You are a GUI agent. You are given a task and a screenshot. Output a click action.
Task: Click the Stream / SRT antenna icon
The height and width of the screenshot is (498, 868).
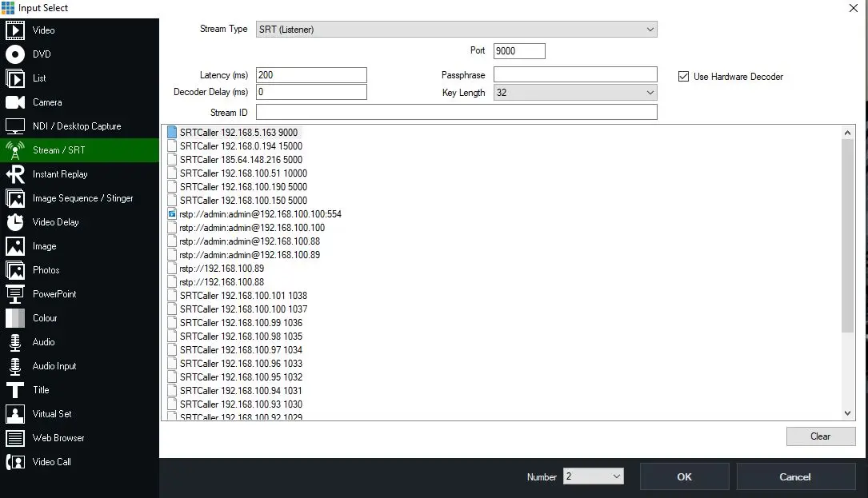(x=15, y=150)
